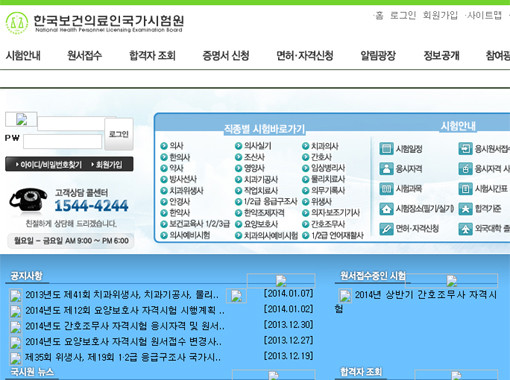The width and height of the screenshot is (510, 380).
Task: Click the 1544-4244 phone number
Action: 91,206
